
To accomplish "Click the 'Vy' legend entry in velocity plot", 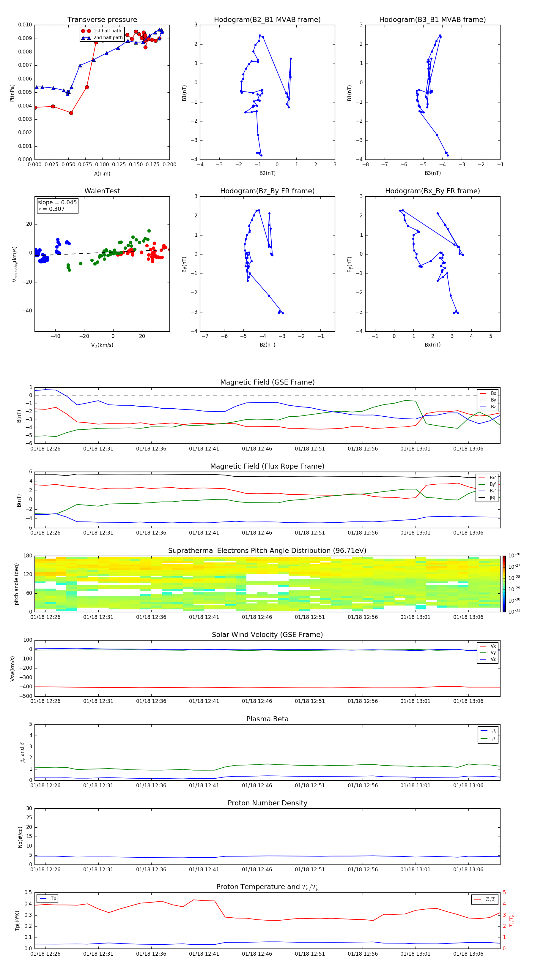I will pos(488,653).
